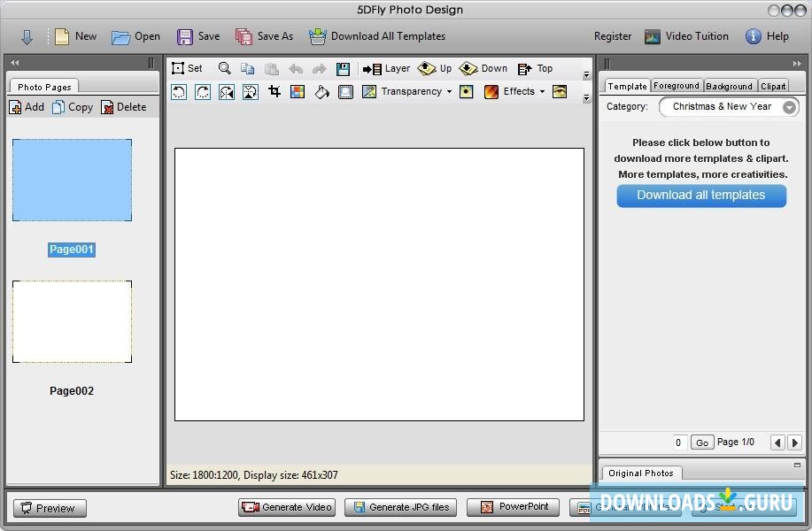The image size is (812, 531).
Task: Open the color adjustment palette icon
Action: [298, 92]
